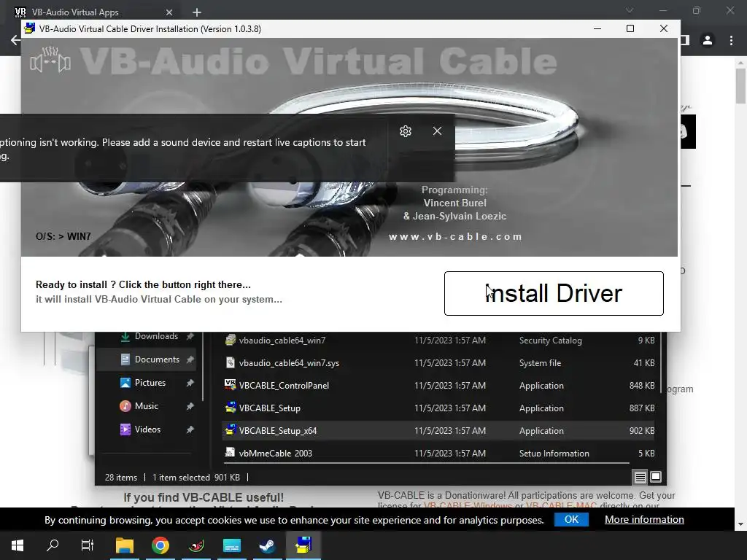Click the pin icon beside Videos
The height and width of the screenshot is (560, 747).
pos(190,429)
